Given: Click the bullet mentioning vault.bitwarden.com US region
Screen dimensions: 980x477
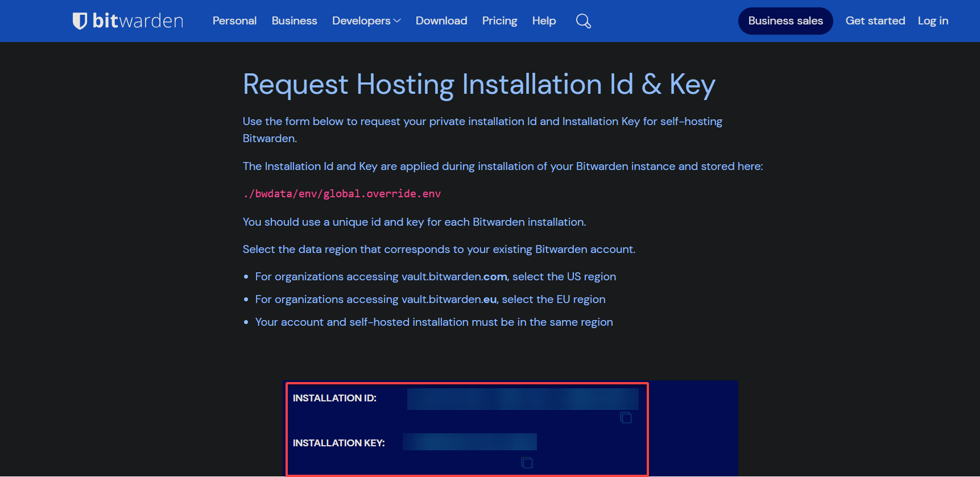Looking at the screenshot, I should (x=436, y=277).
